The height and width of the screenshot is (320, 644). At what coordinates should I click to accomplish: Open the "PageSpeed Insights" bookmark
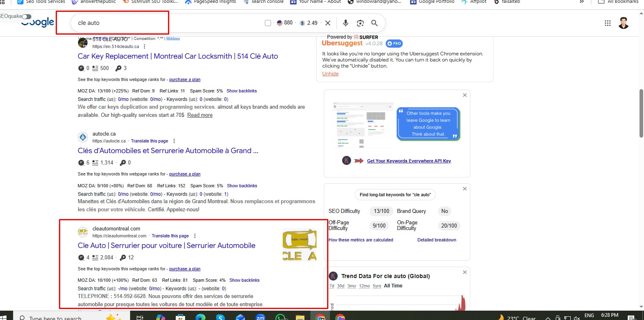pyautogui.click(x=210, y=2)
